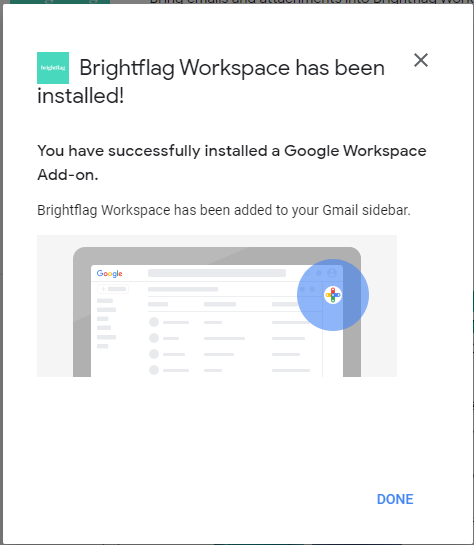
Task: Open the Gmail sidebar illustration image
Action: click(x=217, y=306)
